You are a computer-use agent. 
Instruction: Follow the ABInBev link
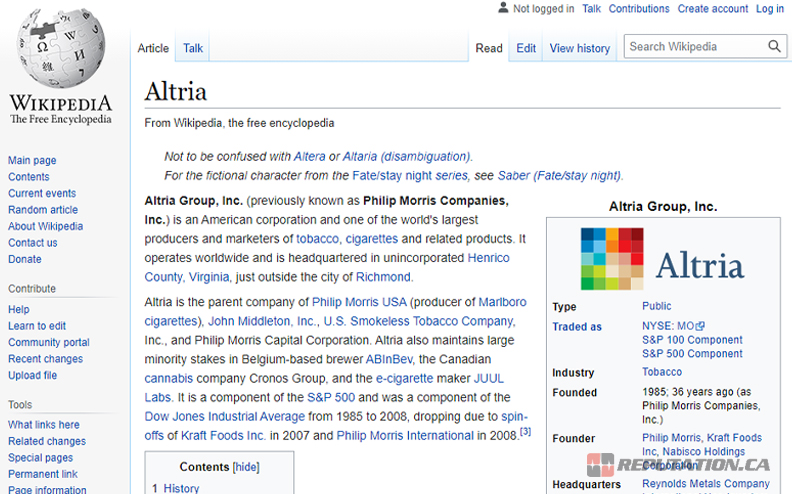pos(389,359)
